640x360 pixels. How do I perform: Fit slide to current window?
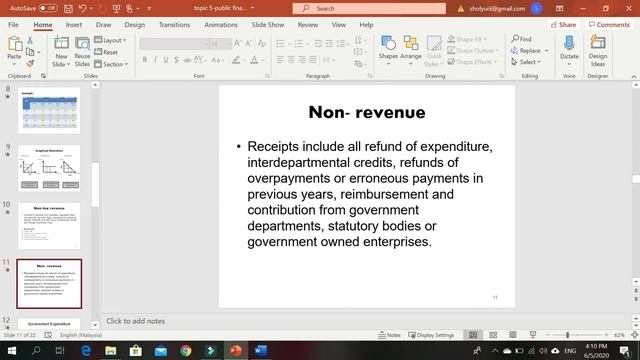[634, 335]
